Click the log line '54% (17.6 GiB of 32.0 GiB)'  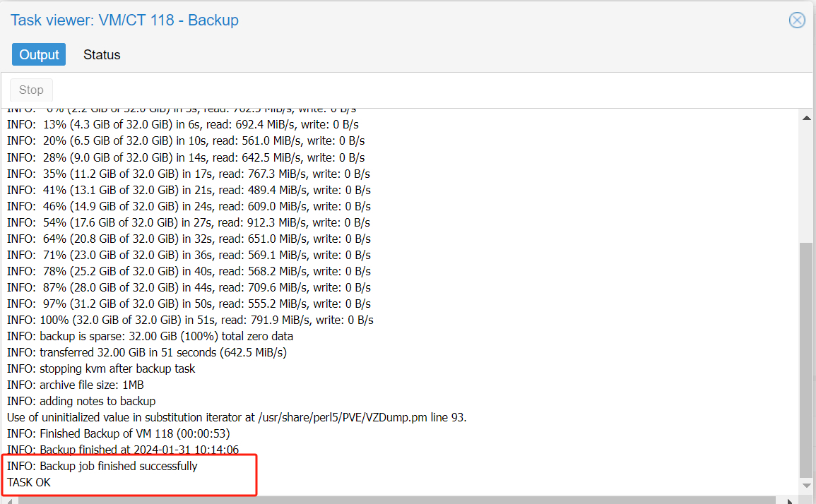pos(189,222)
